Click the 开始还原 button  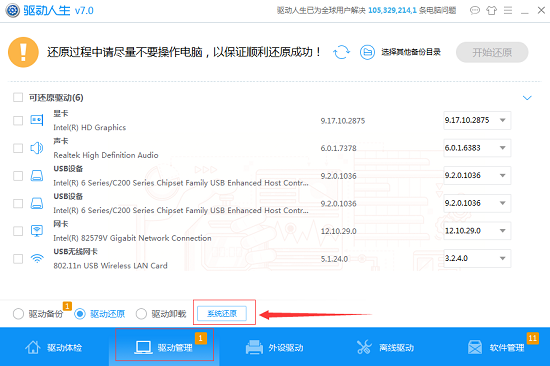[x=492, y=52]
